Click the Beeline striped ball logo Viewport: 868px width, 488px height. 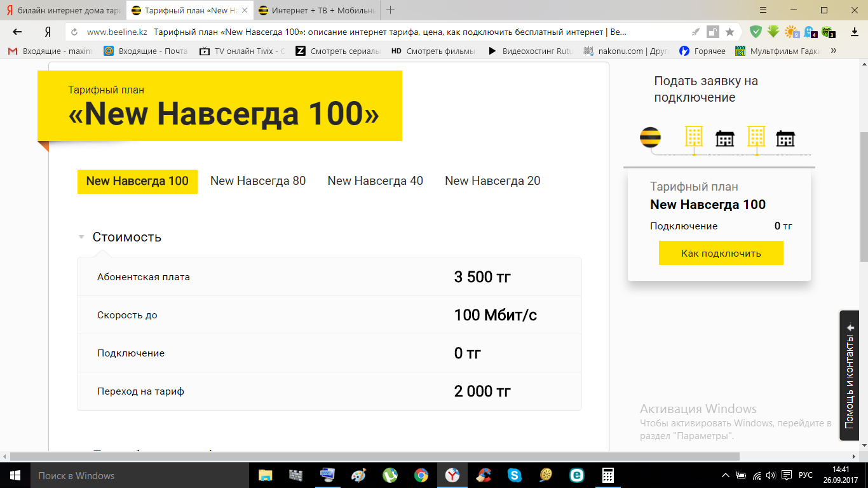pos(650,137)
